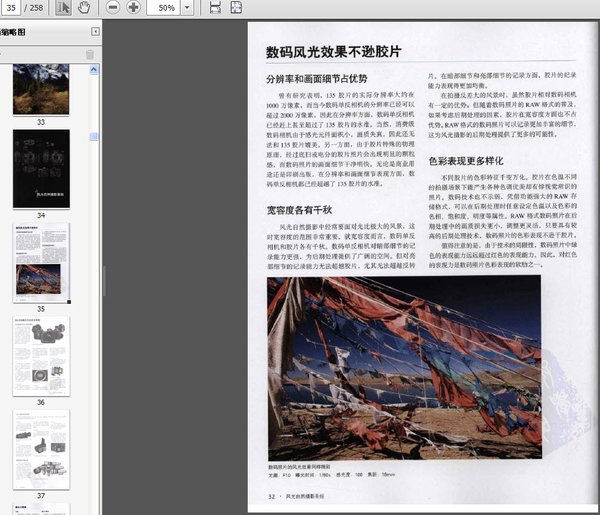Click the zoom level 50% field

point(166,8)
